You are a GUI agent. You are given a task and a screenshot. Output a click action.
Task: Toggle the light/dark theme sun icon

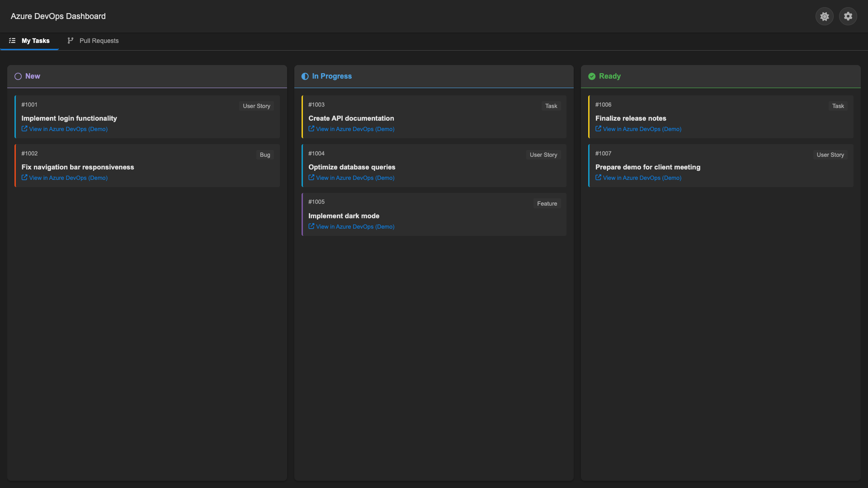point(824,16)
